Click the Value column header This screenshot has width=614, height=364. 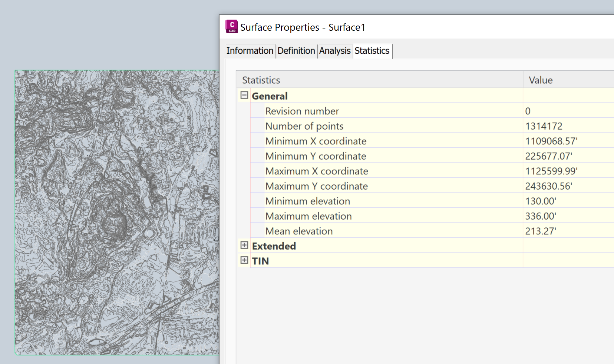(x=540, y=80)
